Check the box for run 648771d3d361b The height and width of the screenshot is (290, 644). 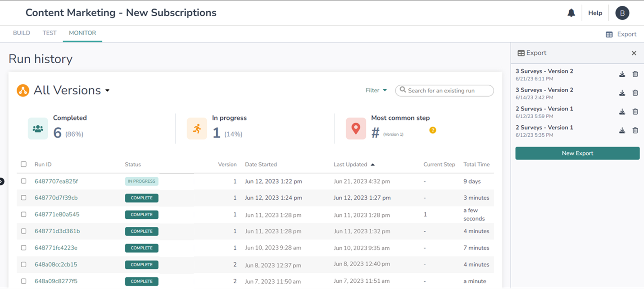click(24, 231)
